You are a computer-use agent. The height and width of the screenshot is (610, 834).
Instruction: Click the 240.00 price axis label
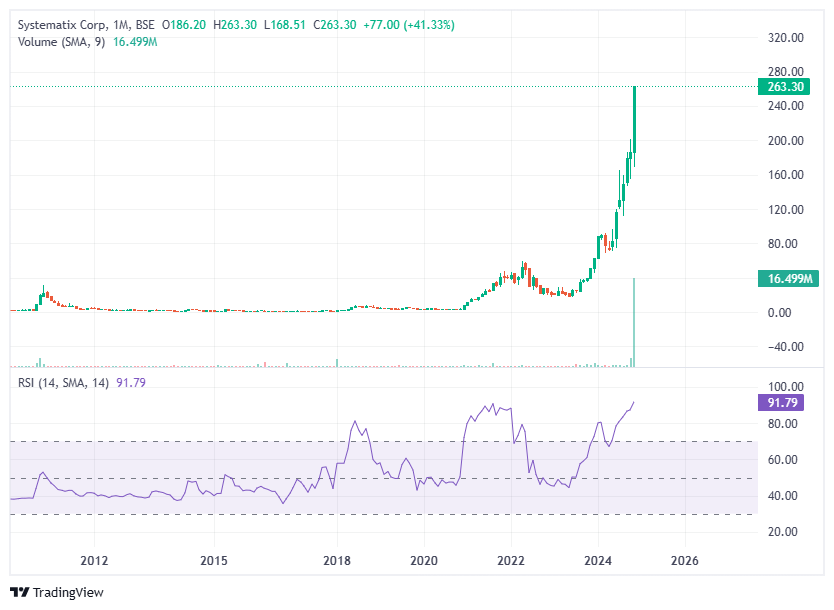(x=786, y=106)
